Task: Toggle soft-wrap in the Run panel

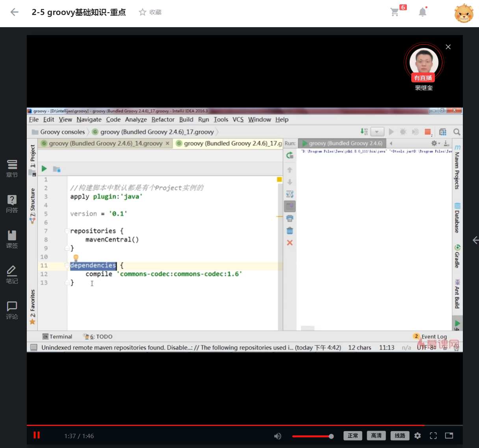Action: (x=290, y=194)
